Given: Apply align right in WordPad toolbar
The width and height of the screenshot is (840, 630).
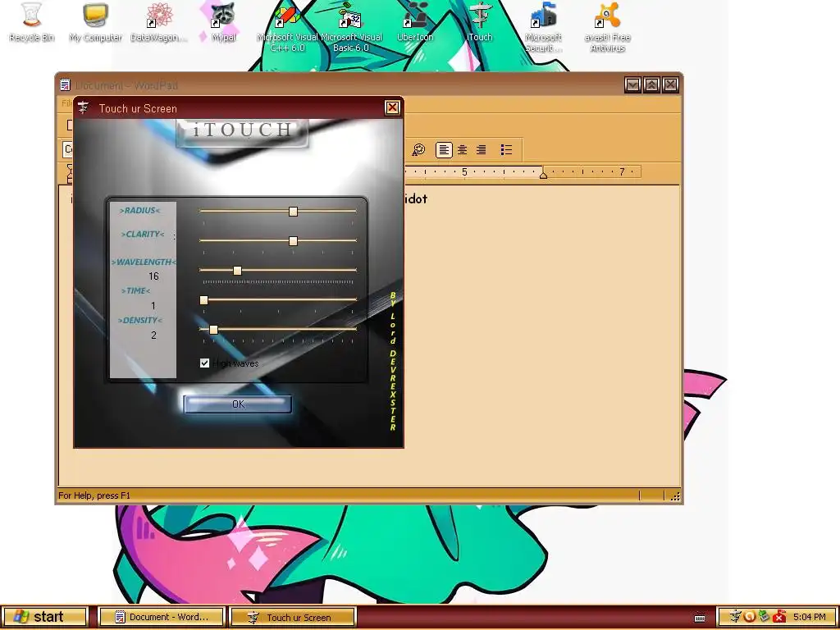Looking at the screenshot, I should coord(481,150).
